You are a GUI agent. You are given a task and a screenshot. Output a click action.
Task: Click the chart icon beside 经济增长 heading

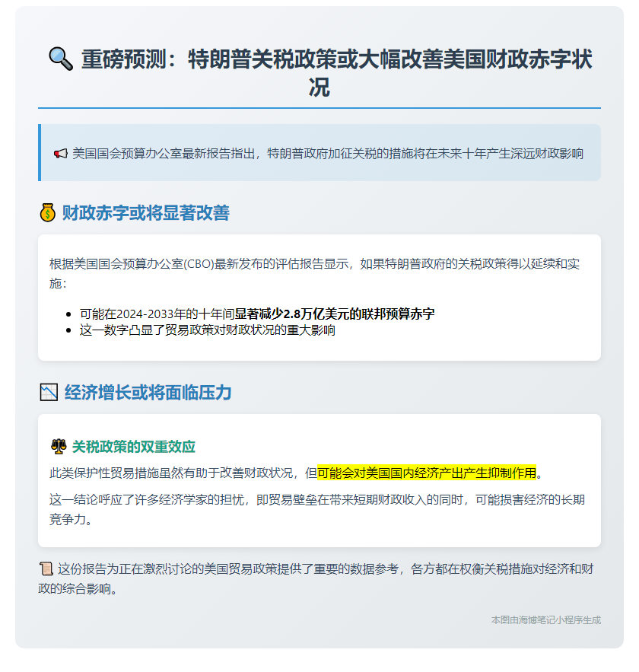(x=48, y=393)
